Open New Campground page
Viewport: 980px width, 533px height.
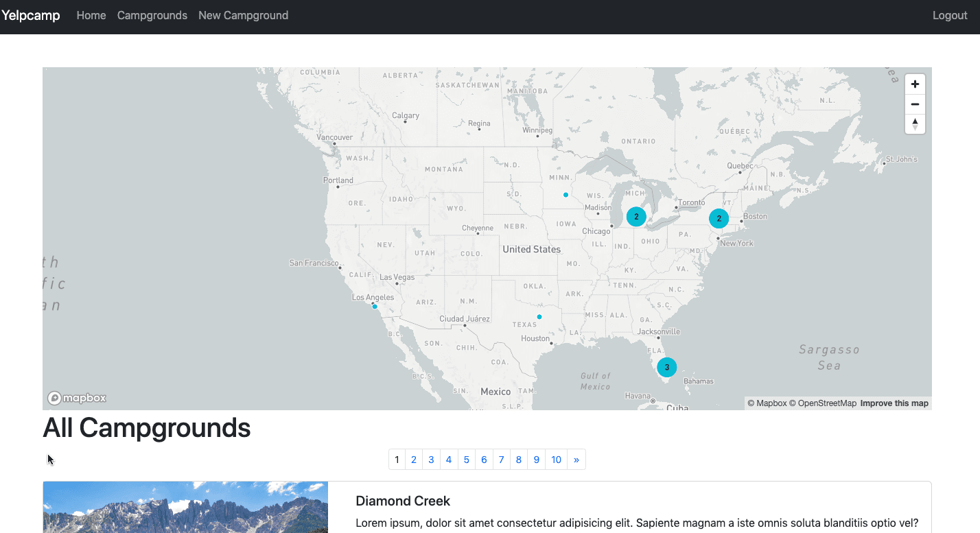pos(243,16)
